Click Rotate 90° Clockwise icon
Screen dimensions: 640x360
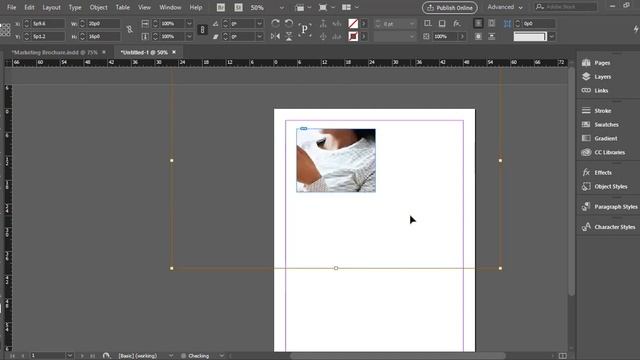276,23
